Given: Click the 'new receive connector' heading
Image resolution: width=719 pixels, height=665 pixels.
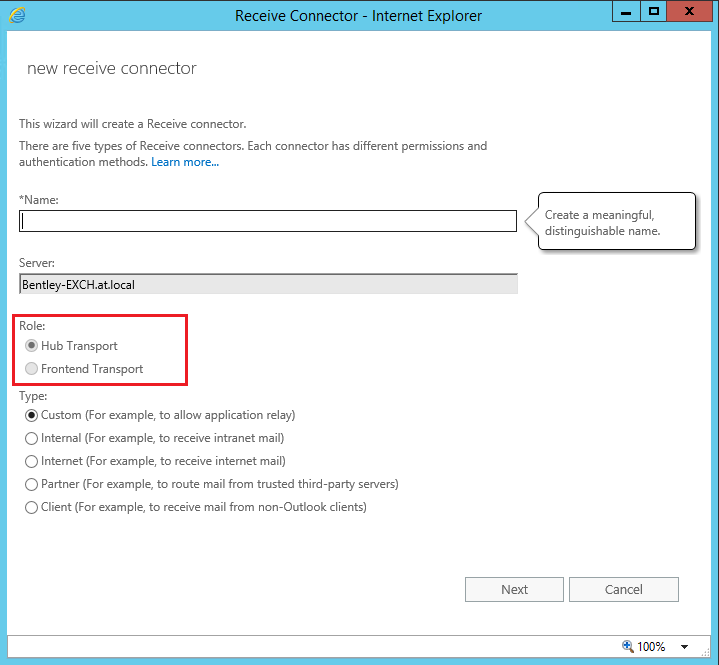Looking at the screenshot, I should coord(111,68).
